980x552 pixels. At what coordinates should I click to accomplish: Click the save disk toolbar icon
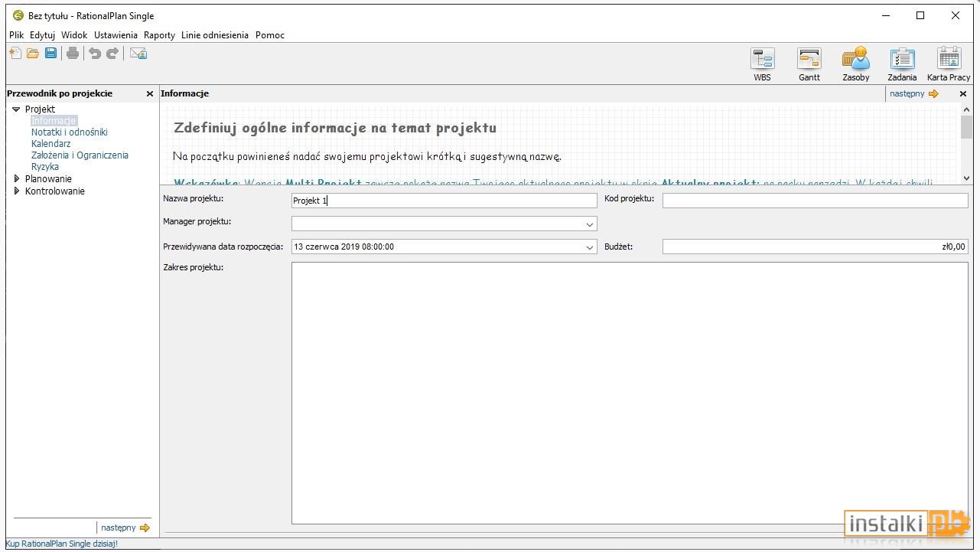(50, 53)
